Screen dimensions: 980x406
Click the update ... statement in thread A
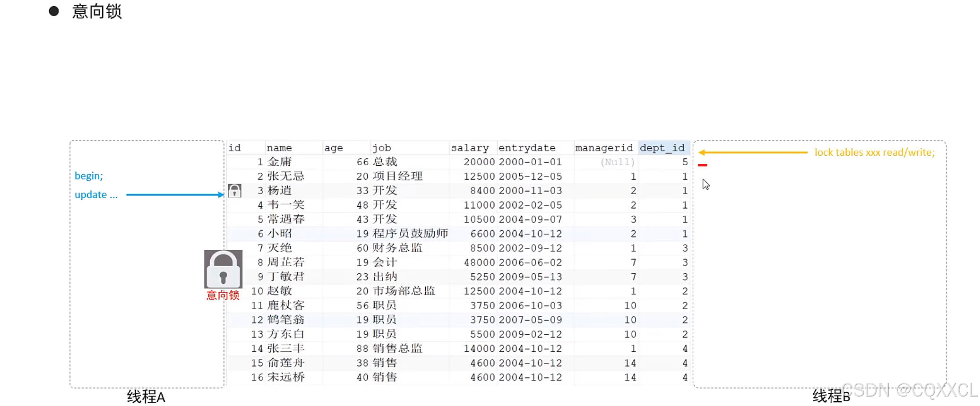96,195
